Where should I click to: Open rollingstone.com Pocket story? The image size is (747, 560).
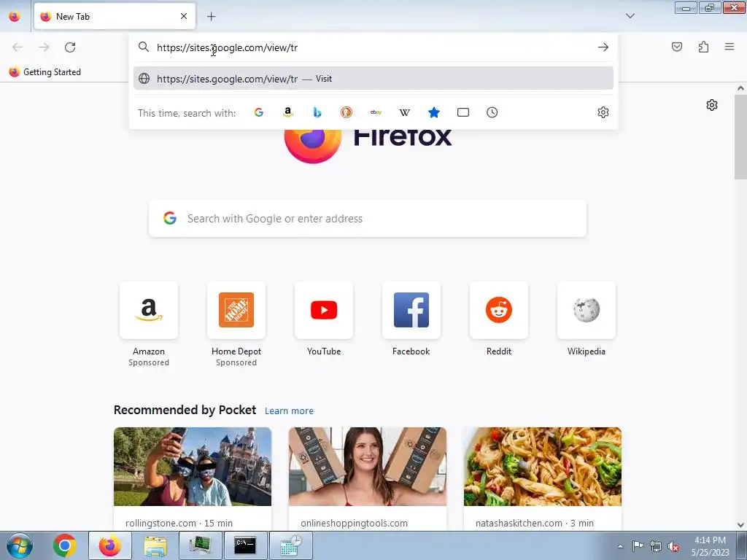tap(193, 478)
